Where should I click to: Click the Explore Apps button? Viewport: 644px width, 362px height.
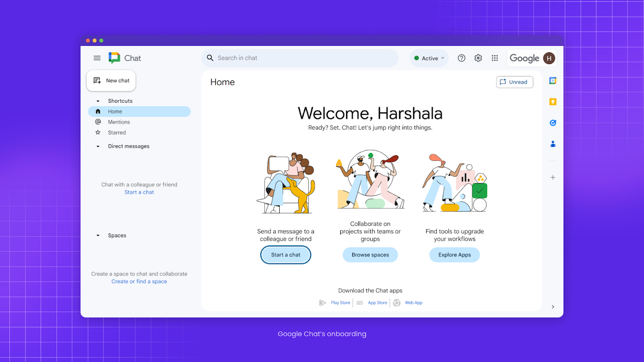click(x=455, y=255)
